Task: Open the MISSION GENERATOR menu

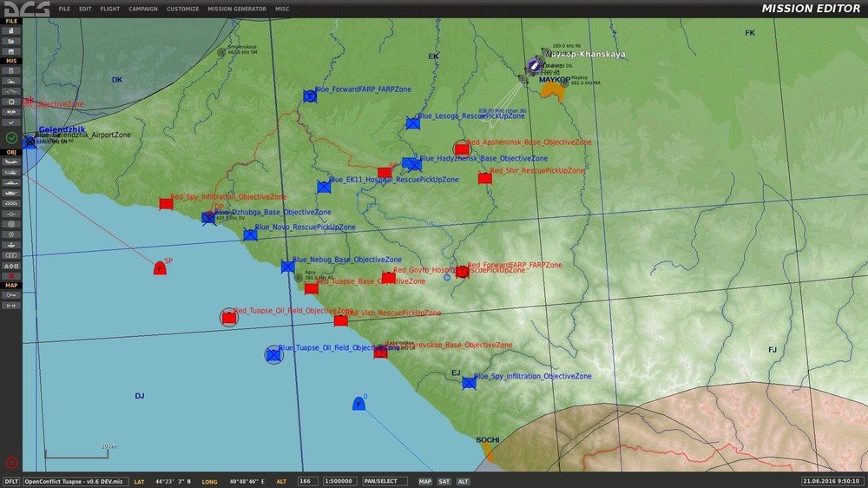Action: pyautogui.click(x=237, y=9)
